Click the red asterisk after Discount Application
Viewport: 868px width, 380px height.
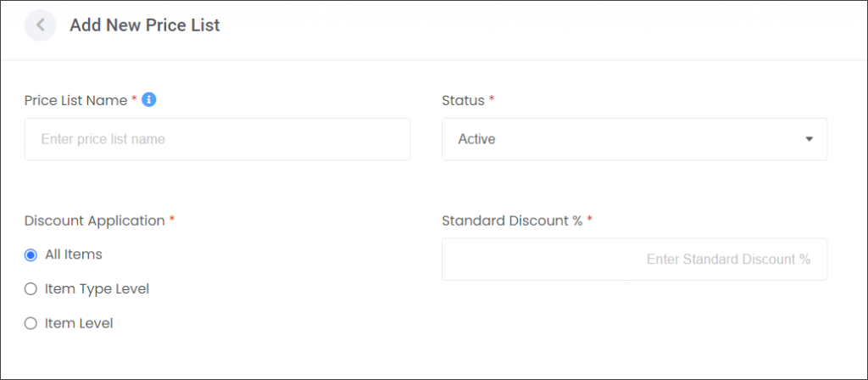point(171,219)
